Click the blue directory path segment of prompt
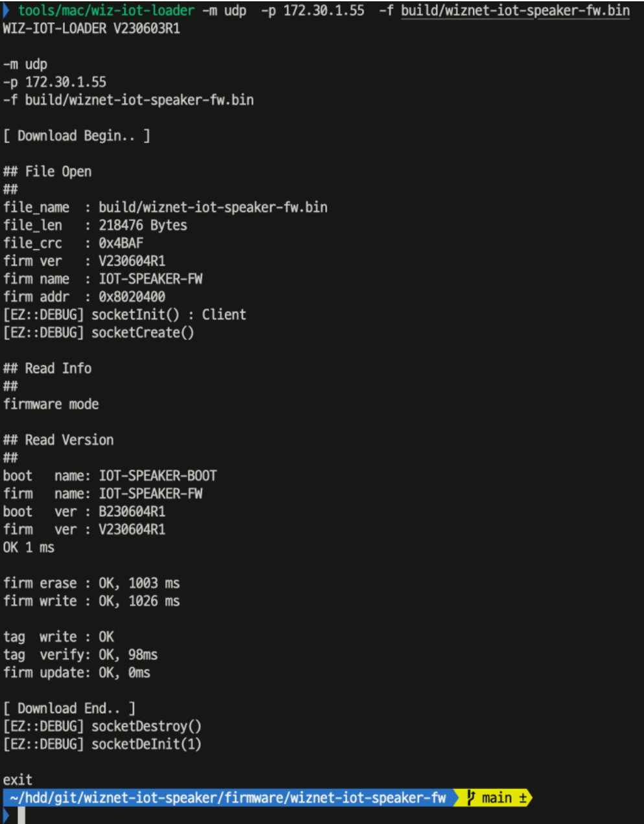This screenshot has height=824, width=644. (x=227, y=797)
